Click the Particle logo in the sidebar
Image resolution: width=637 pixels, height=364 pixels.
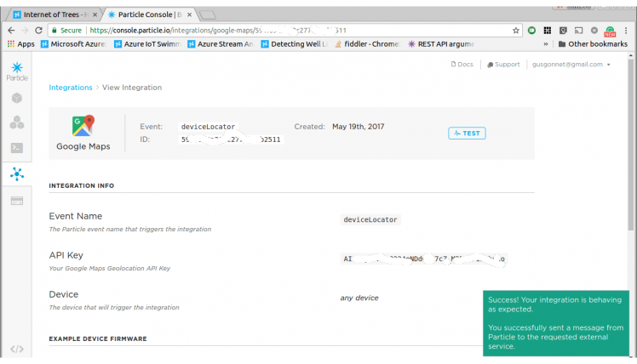(x=17, y=71)
